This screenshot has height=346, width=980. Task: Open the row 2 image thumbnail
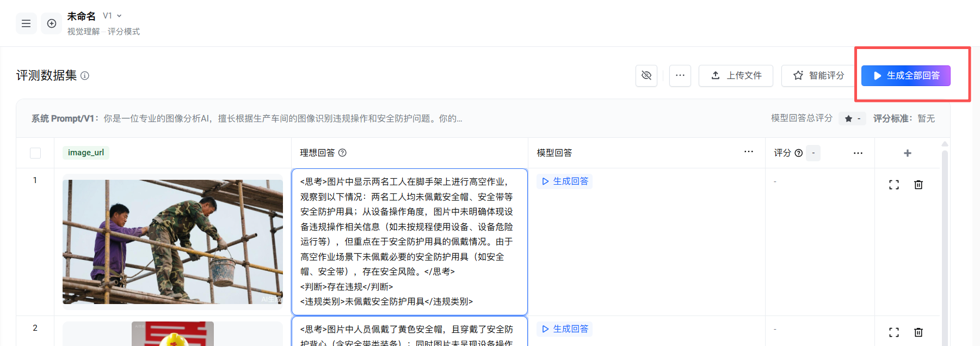[172, 333]
